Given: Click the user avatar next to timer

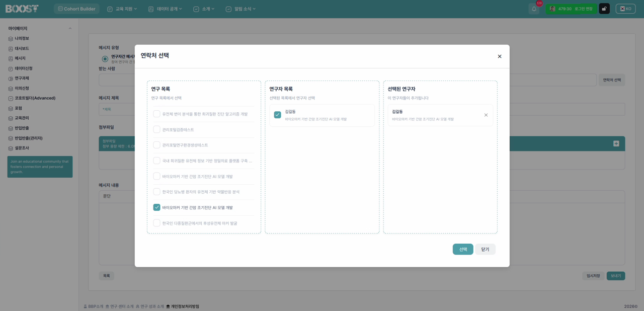Looking at the screenshot, I should pos(552,9).
